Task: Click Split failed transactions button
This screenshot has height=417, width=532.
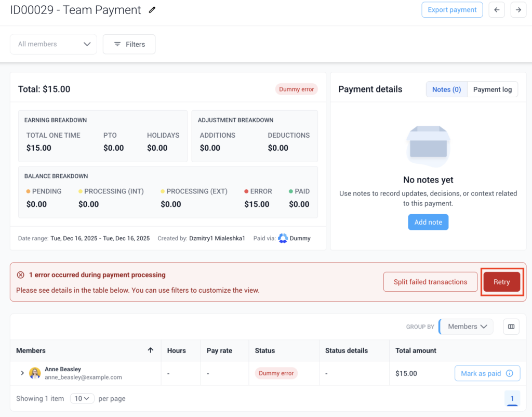Action: pos(430,282)
